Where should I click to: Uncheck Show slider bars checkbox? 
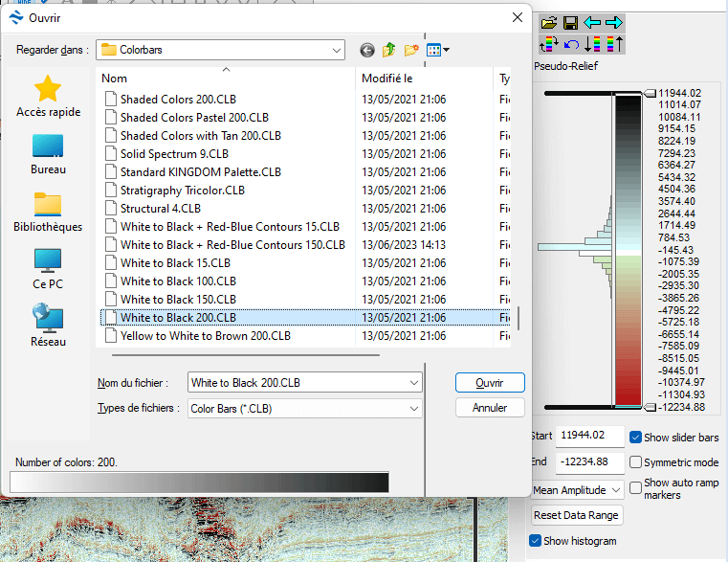pos(636,438)
